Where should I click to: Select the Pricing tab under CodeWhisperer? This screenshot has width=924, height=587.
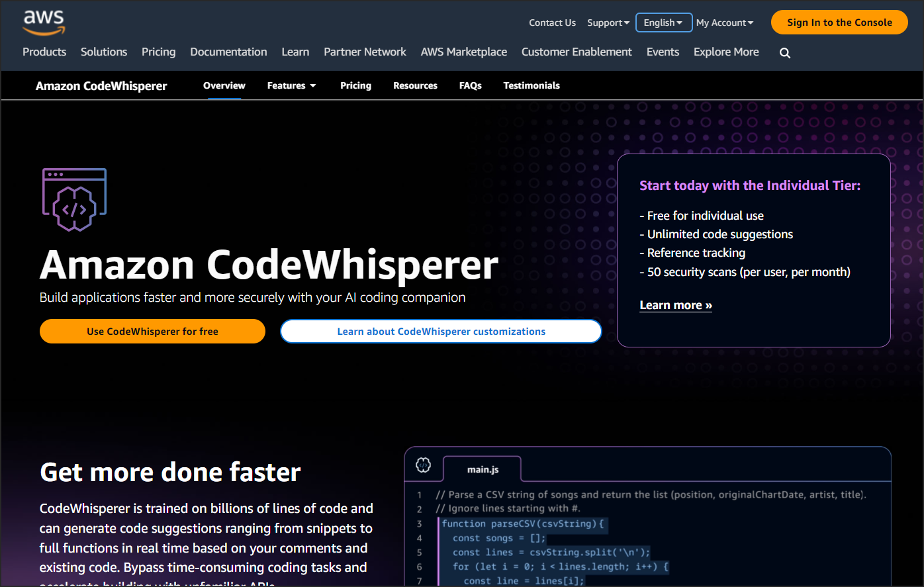[x=355, y=85]
